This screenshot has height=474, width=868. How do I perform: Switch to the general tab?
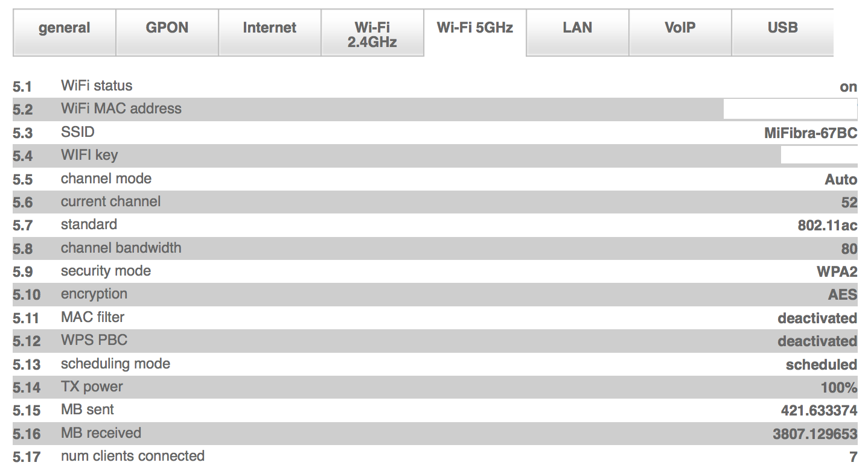(64, 28)
